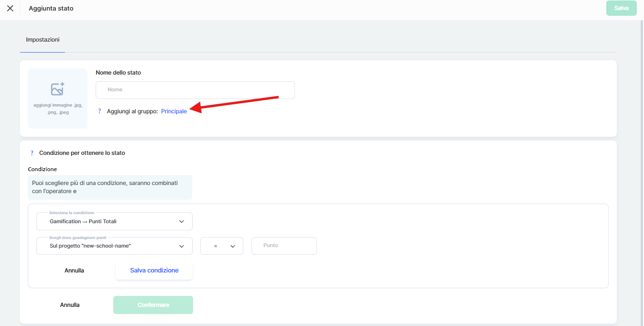
Task: Click the 'Aggiunta stato' title text
Action: pyautogui.click(x=51, y=8)
